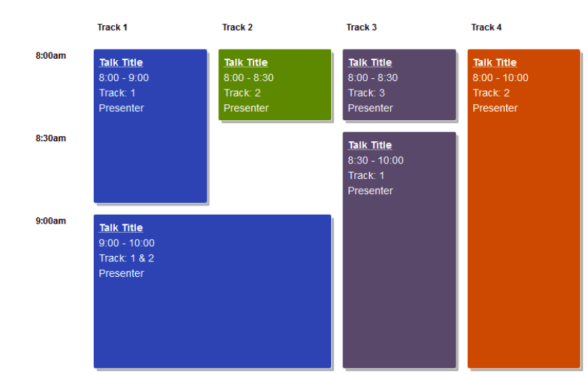Open Talk Title in purple 8:00 - 8:30 session
Screen dimensions: 588x374
coord(370,63)
